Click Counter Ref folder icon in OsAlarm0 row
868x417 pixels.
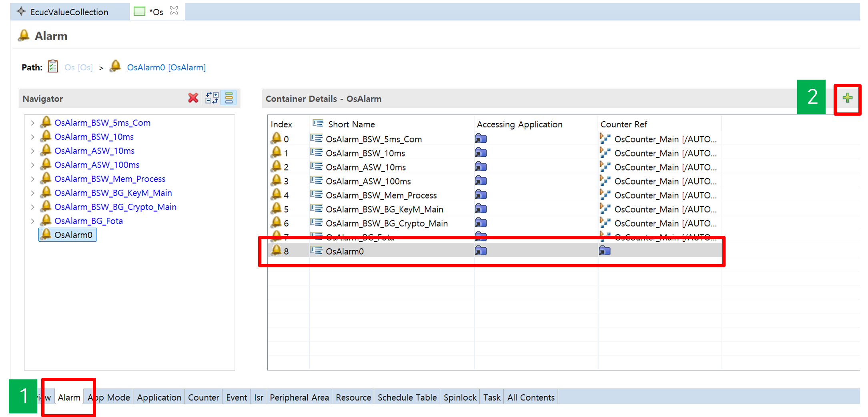click(604, 251)
